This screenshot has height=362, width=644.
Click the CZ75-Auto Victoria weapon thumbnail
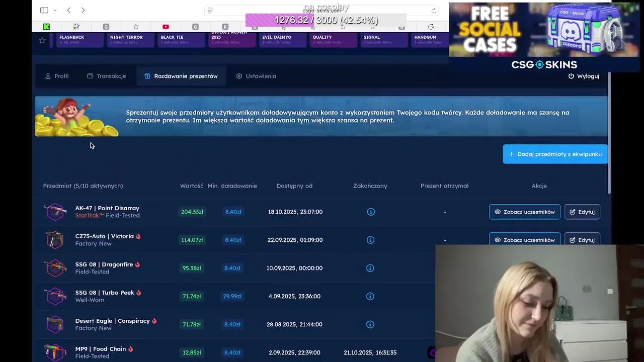55,240
